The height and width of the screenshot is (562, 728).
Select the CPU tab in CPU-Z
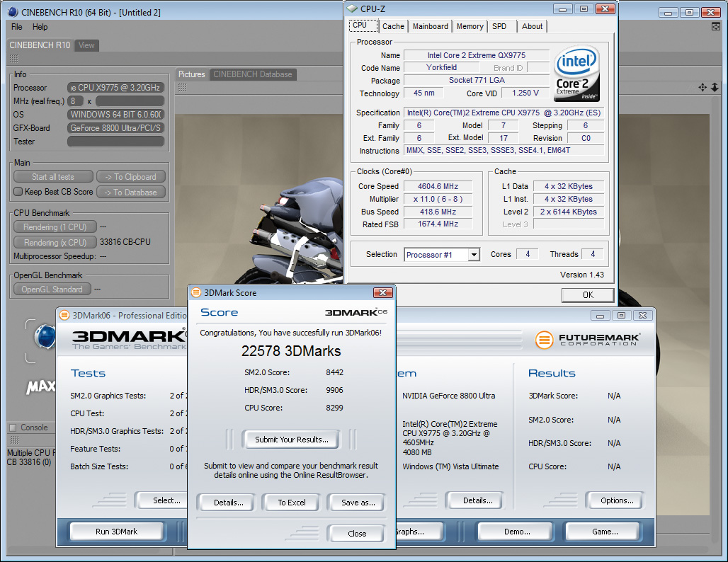pos(363,25)
